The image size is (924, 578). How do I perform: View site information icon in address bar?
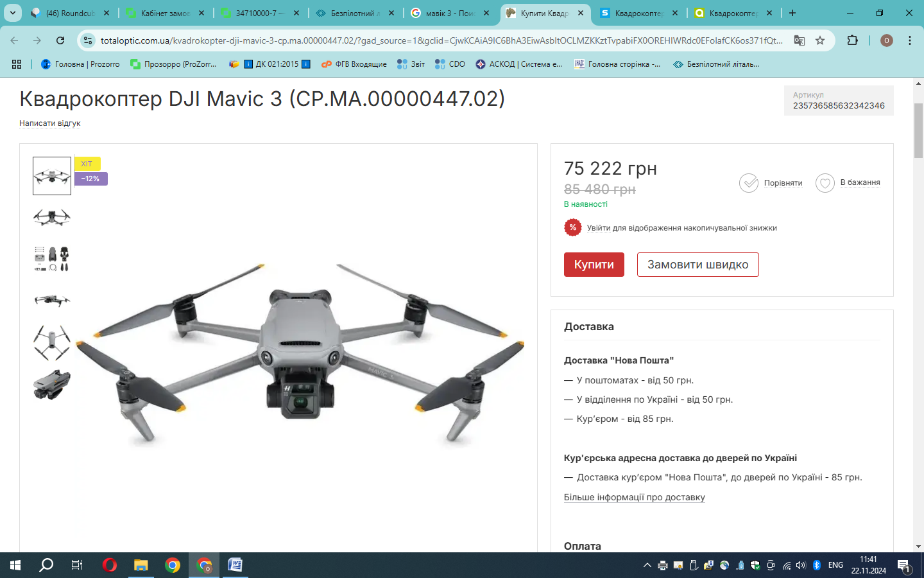88,40
